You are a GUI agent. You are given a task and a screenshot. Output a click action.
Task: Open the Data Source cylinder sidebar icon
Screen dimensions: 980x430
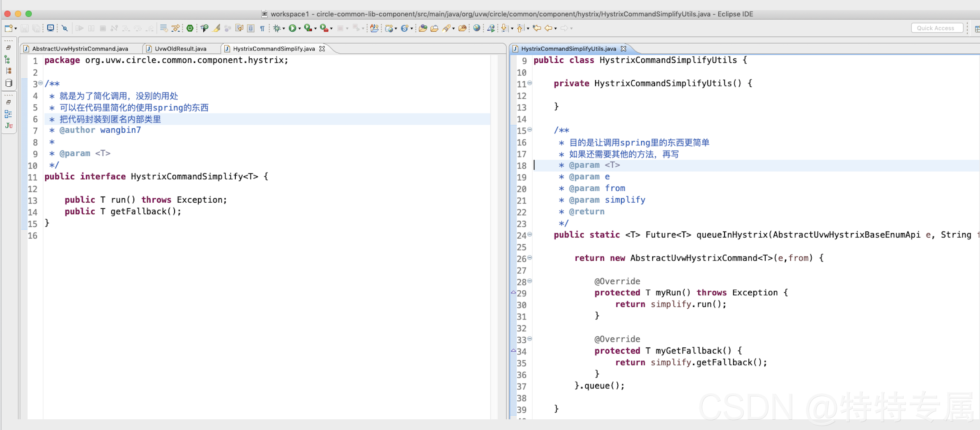[x=9, y=83]
